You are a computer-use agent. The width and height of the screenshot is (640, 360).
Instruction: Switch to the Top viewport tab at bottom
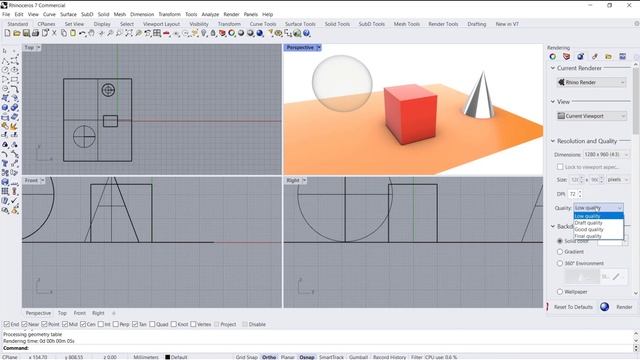62,313
